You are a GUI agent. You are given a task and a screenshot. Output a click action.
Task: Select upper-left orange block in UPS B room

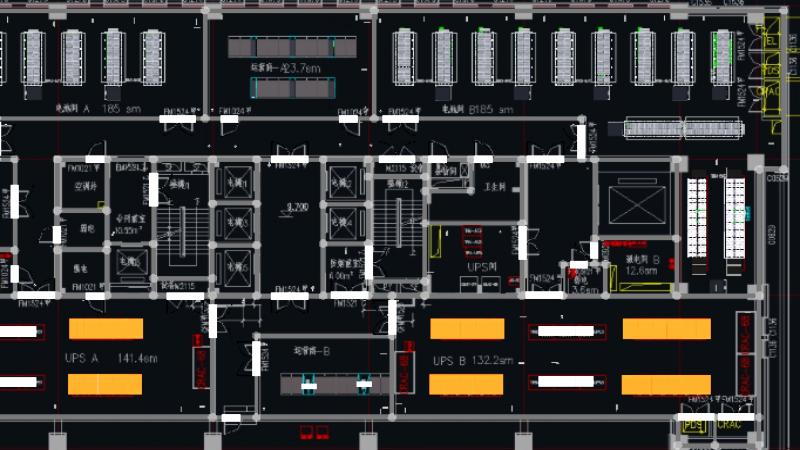467,329
